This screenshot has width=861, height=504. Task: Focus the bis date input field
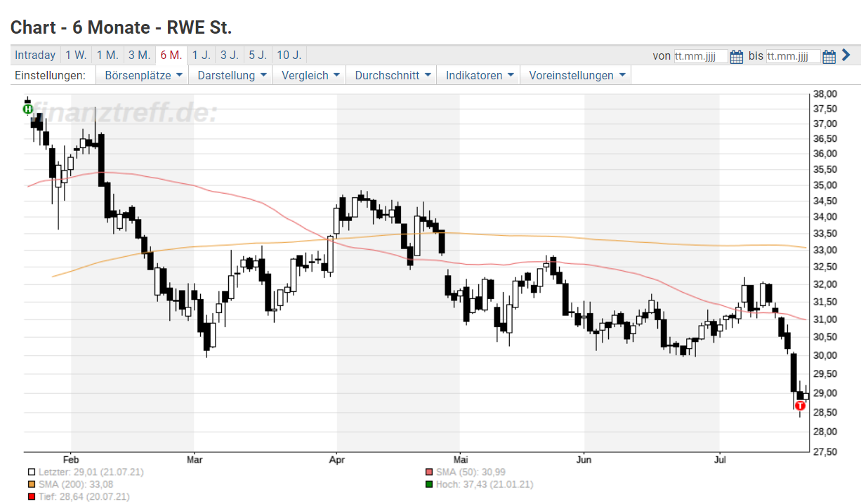click(793, 56)
